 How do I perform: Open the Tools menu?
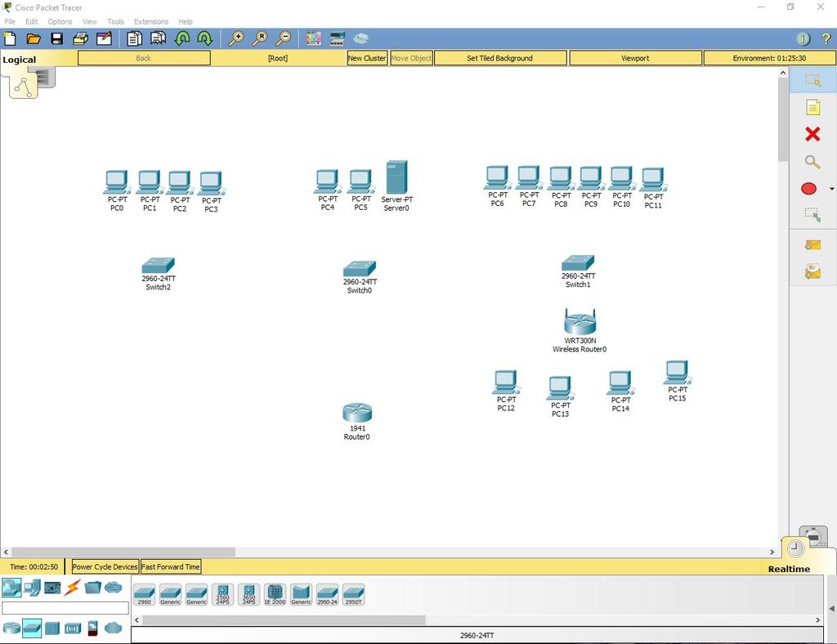tap(115, 21)
